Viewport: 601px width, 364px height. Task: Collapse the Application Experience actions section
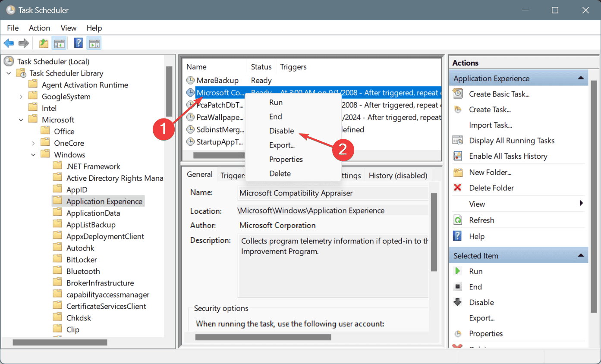pos(581,78)
